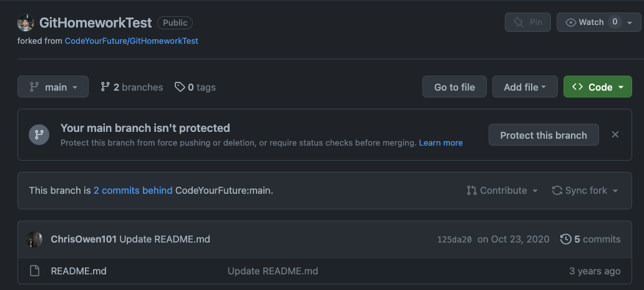Expand the Watch options dropdown arrow
Screen dimensions: 644x290
[x=630, y=22]
